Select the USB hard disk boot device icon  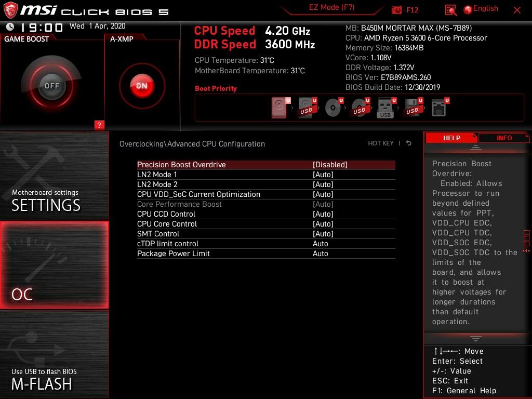pyautogui.click(x=307, y=108)
